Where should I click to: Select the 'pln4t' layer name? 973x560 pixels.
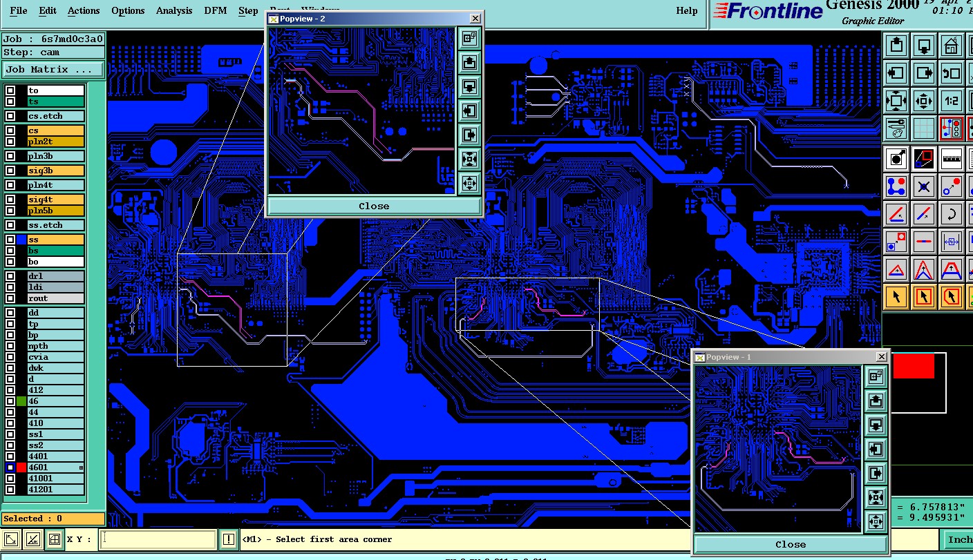click(x=55, y=185)
